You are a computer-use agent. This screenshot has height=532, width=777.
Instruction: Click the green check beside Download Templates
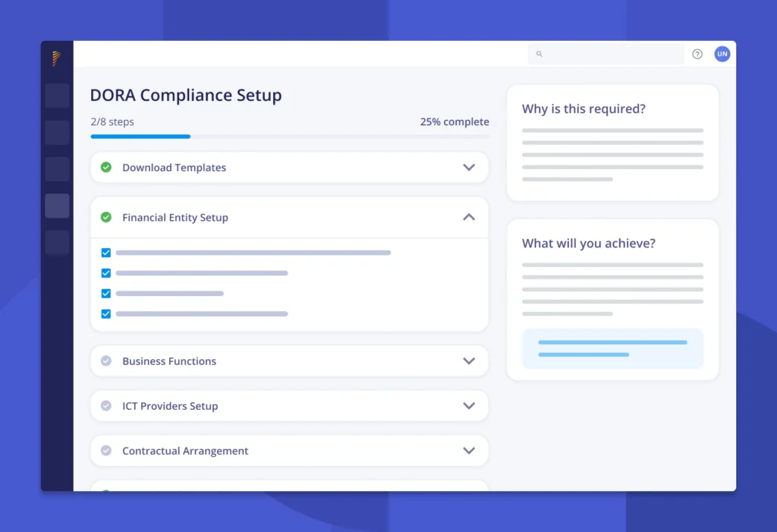point(106,167)
